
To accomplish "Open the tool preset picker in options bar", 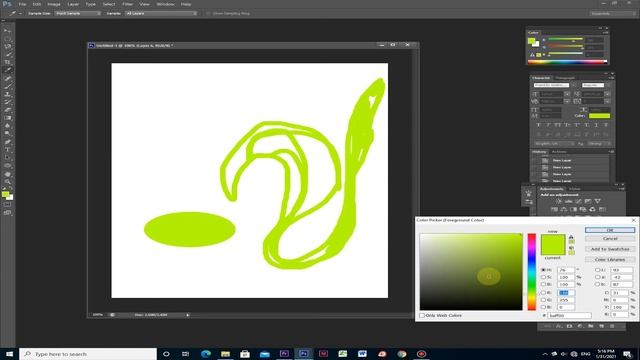I will [15, 13].
